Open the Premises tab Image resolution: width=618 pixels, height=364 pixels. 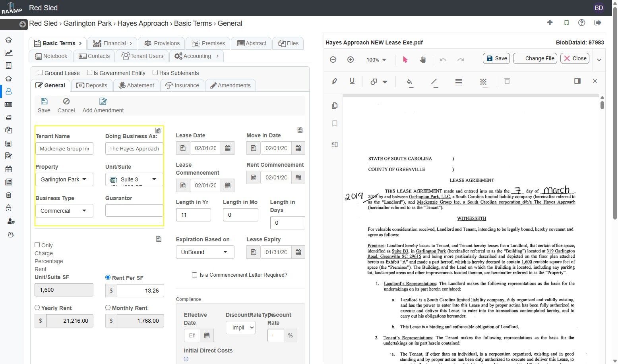[208, 43]
